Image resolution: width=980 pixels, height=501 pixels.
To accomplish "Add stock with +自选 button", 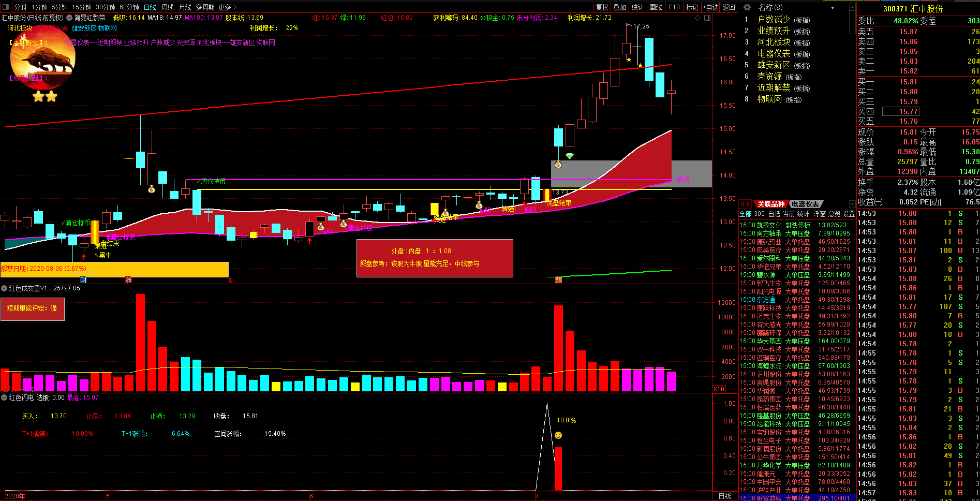I will [x=710, y=7].
